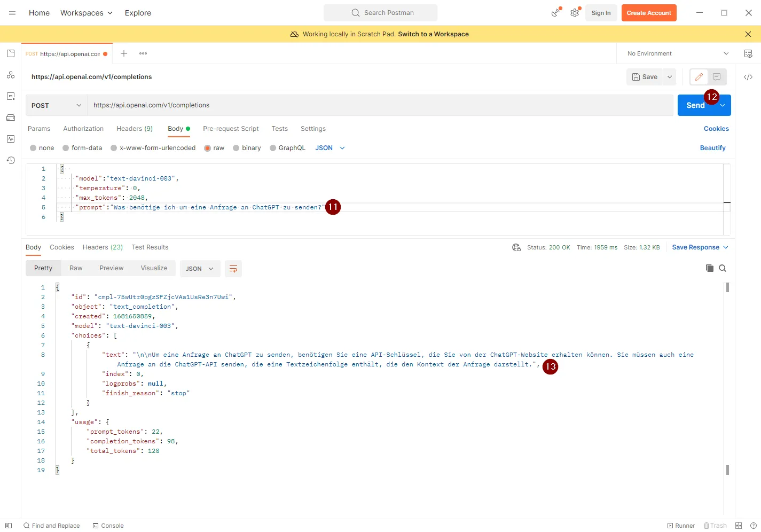Open the Collections sidebar icon
The height and width of the screenshot is (532, 761).
coord(11,53)
